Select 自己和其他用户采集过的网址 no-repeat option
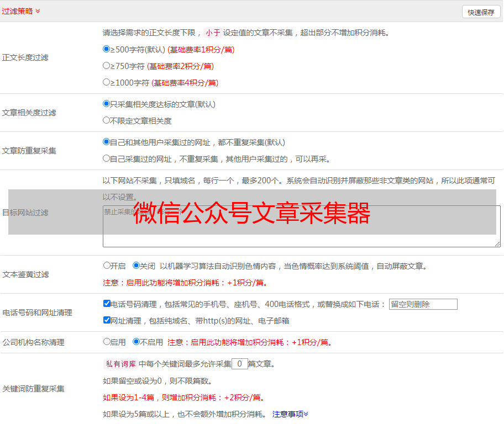The width and height of the screenshot is (504, 424). pyautogui.click(x=107, y=142)
